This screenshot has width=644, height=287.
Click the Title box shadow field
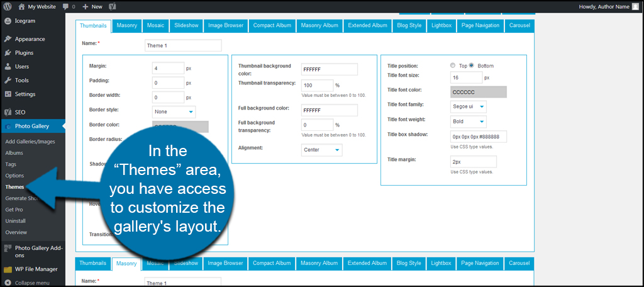479,137
